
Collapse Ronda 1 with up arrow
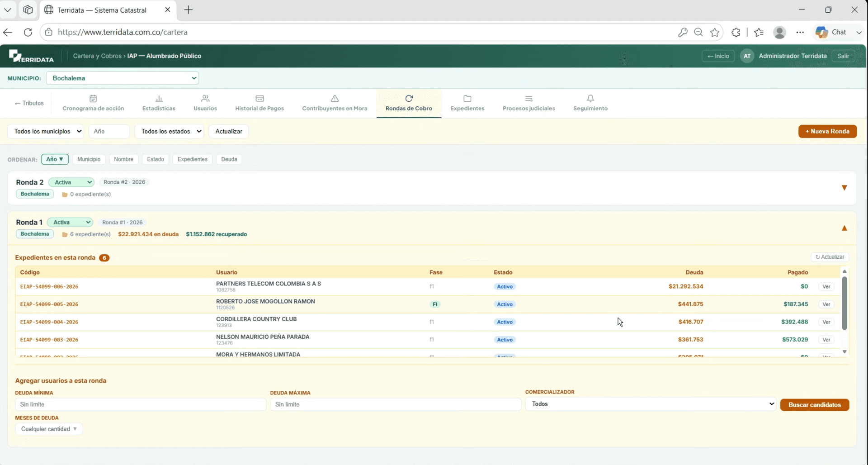click(844, 228)
